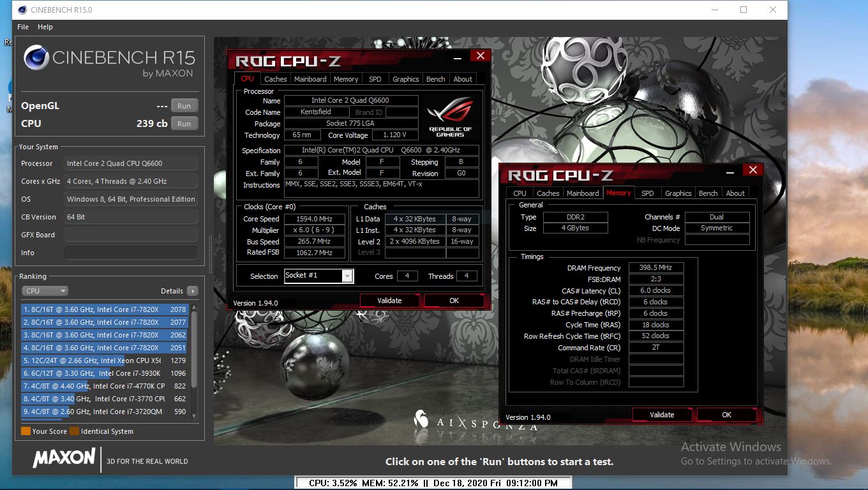Click the DRAM Frequency value 398.5 MHz

click(x=656, y=268)
